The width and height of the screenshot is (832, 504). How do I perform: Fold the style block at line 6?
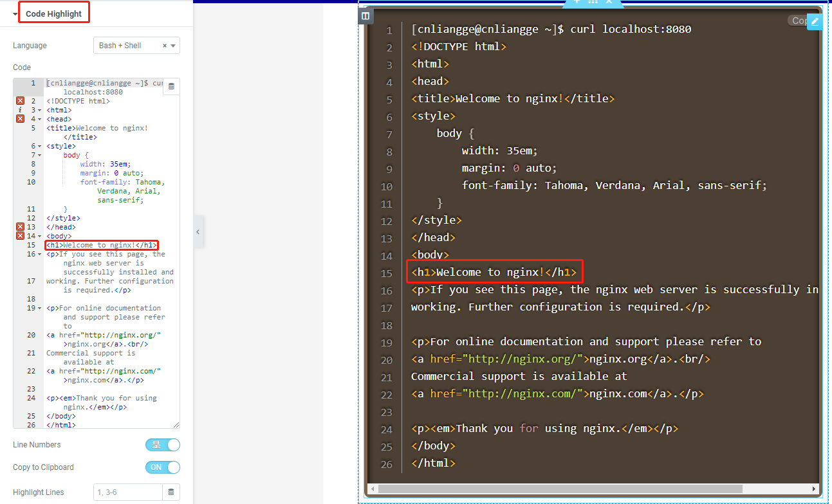(39, 146)
